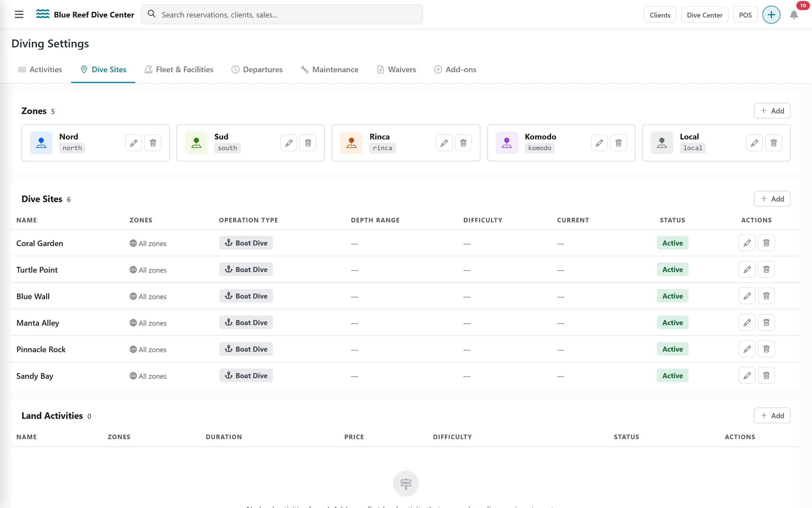812x508 pixels.
Task: Delete the Rinca zone
Action: [464, 143]
